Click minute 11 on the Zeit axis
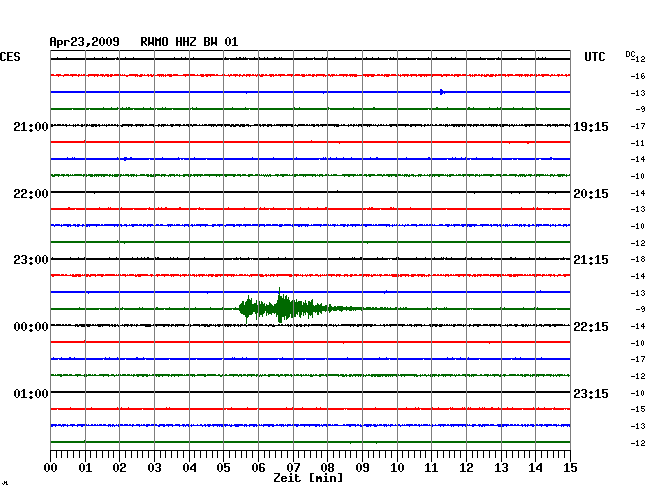 coord(431,467)
